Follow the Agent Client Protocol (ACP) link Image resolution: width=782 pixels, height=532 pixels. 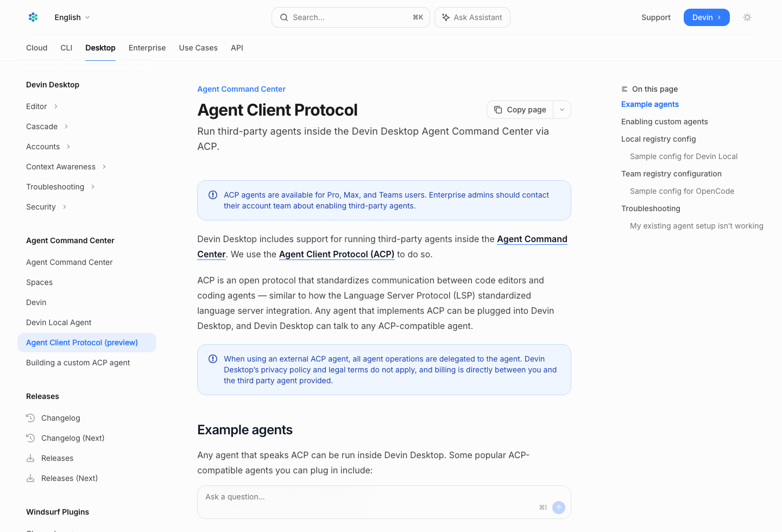click(x=337, y=254)
